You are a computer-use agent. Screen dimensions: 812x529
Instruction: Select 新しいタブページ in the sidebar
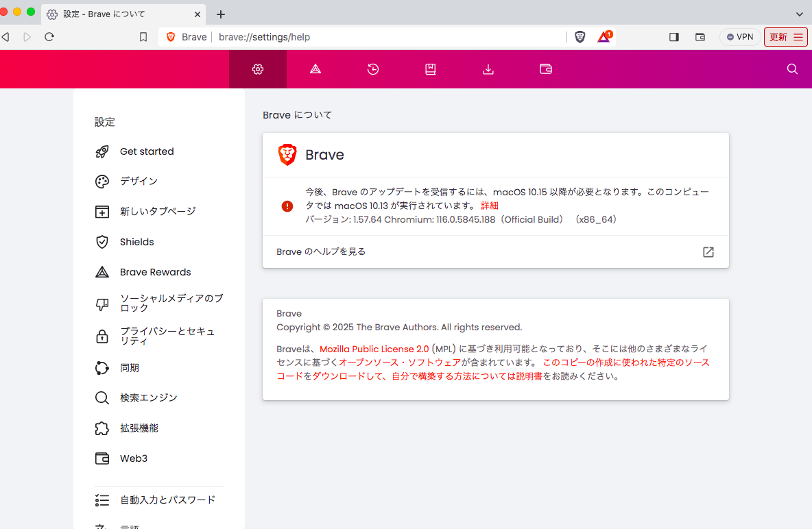tap(158, 211)
